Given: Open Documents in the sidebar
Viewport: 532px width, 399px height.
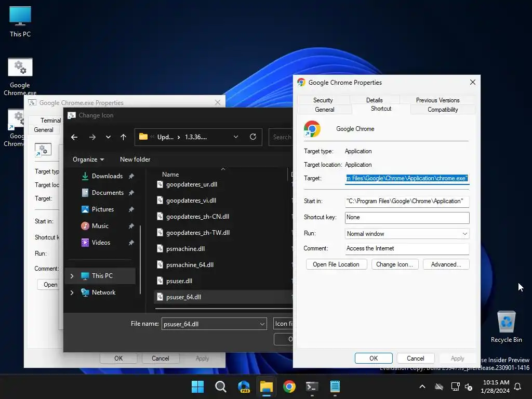Looking at the screenshot, I should [x=108, y=193].
